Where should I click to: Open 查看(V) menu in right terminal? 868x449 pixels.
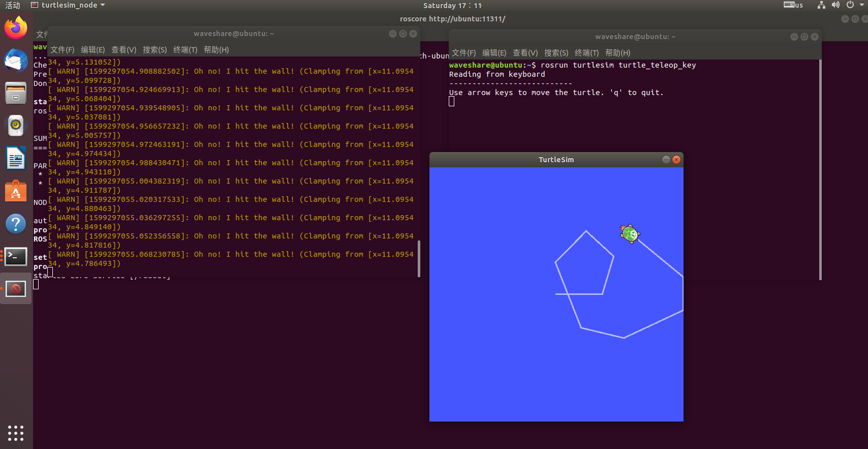pyautogui.click(x=525, y=53)
